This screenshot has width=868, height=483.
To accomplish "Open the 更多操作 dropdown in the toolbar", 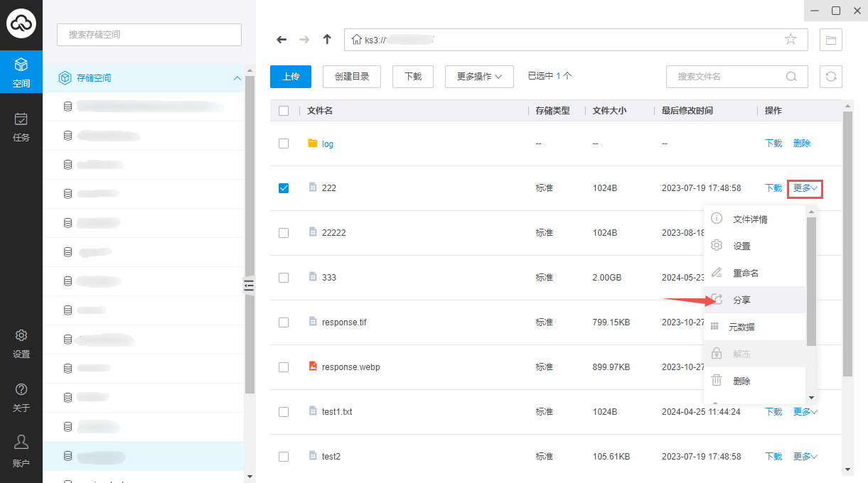I will [x=479, y=77].
